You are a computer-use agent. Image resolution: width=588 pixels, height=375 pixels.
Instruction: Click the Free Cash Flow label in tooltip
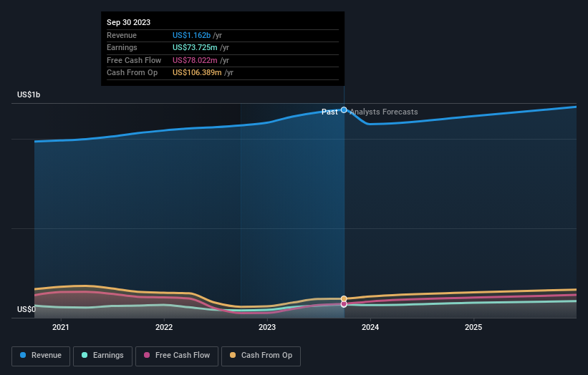(x=134, y=60)
